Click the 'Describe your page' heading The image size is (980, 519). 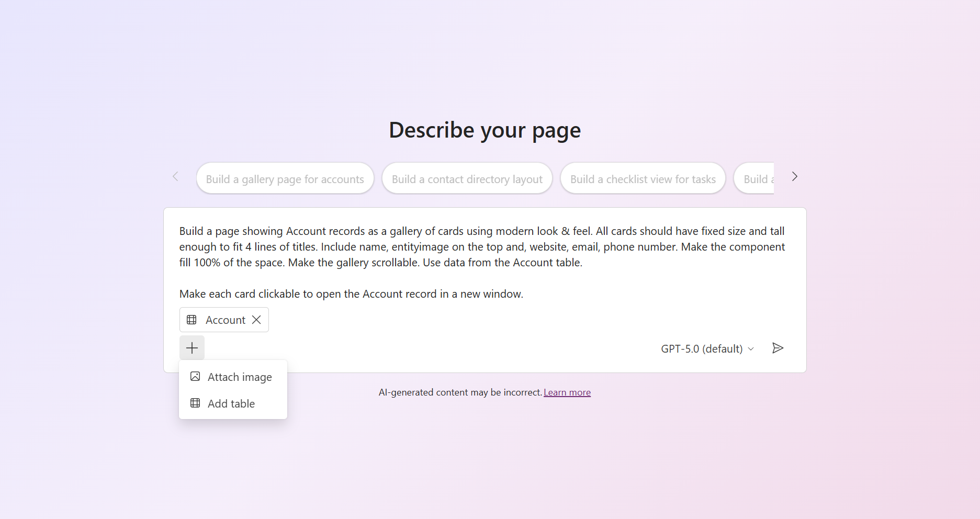click(x=485, y=130)
